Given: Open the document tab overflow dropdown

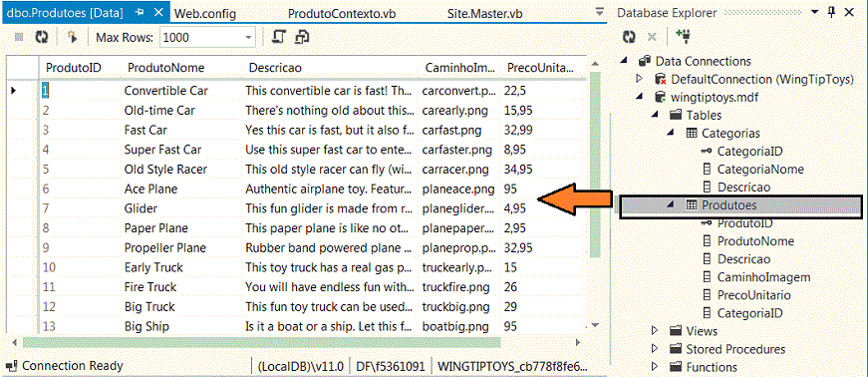Looking at the screenshot, I should (x=600, y=12).
